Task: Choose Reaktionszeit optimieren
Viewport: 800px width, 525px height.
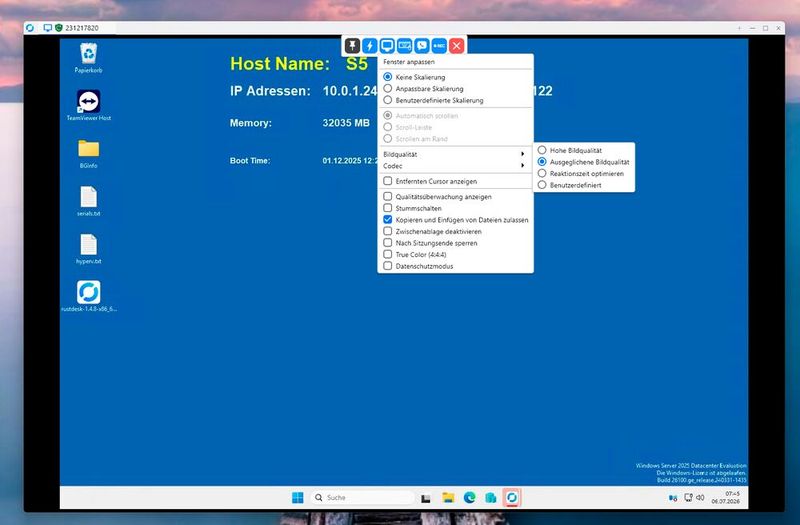Action: tap(580, 173)
